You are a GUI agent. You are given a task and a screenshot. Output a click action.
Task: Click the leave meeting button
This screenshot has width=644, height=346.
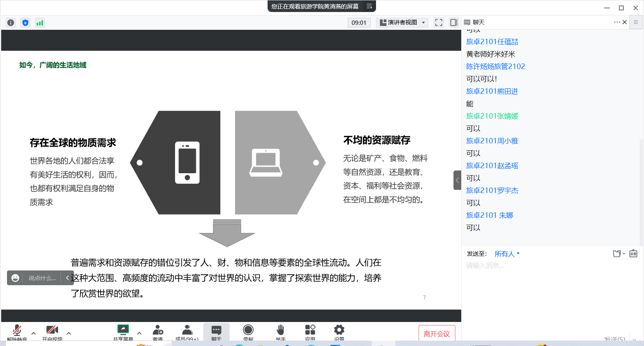point(436,334)
